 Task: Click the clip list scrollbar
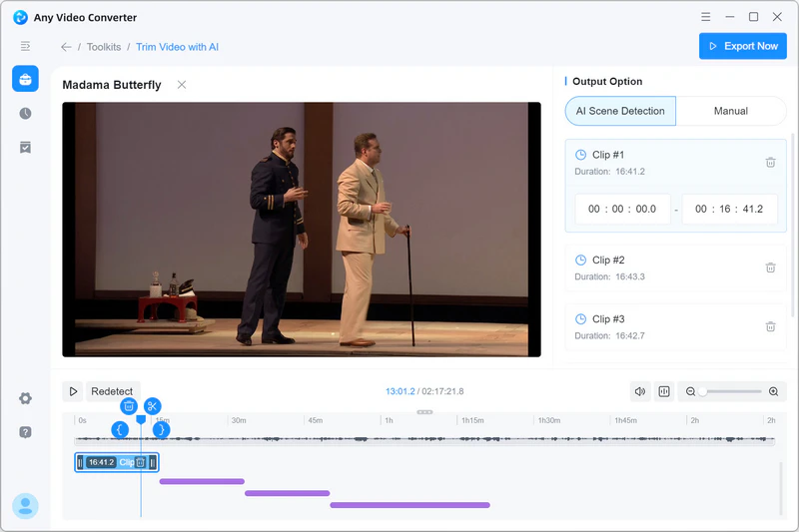(x=792, y=224)
